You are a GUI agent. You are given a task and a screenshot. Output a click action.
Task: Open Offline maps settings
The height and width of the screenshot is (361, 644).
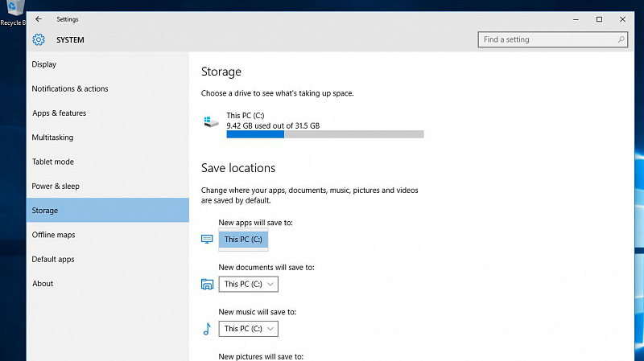tap(108, 235)
